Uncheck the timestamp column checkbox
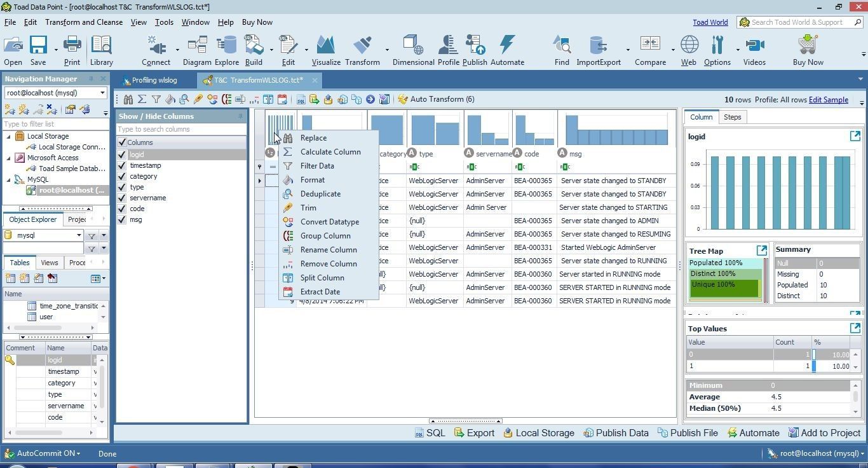 (122, 165)
